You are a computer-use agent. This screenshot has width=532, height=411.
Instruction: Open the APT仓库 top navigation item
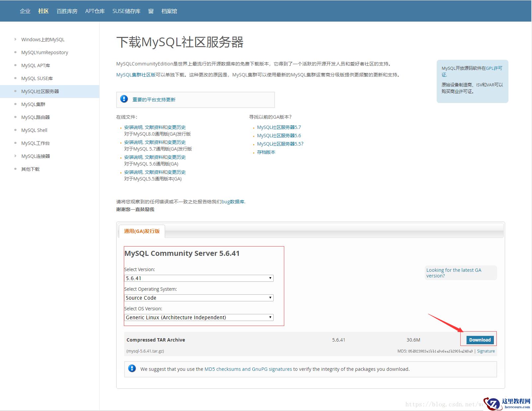click(95, 11)
